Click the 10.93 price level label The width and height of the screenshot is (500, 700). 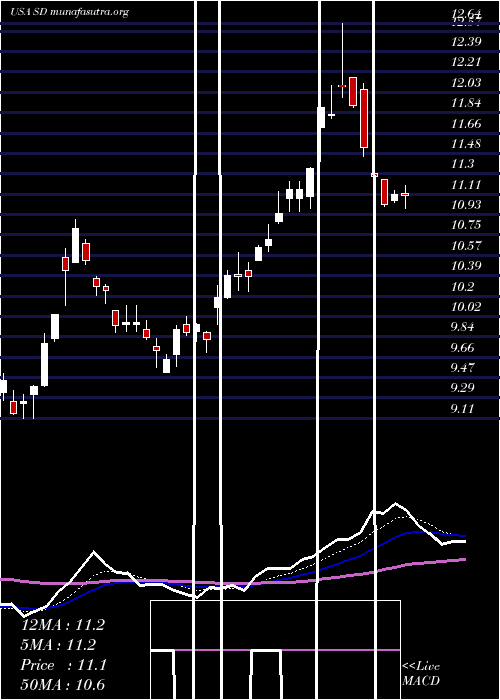pyautogui.click(x=466, y=205)
